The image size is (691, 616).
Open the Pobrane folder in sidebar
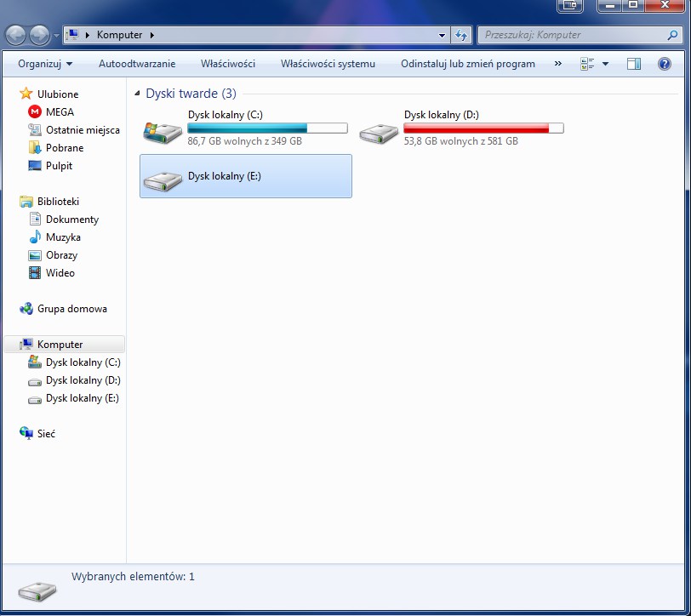click(65, 147)
